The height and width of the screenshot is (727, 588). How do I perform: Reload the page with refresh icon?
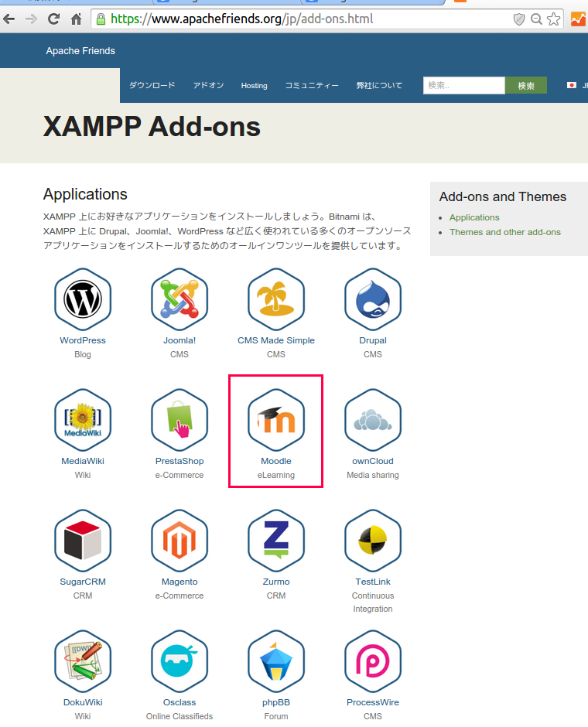pyautogui.click(x=54, y=19)
